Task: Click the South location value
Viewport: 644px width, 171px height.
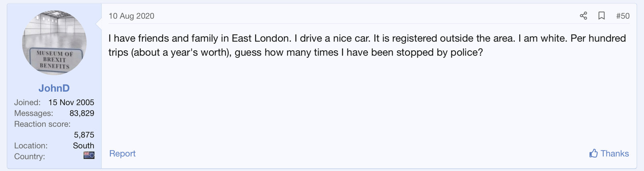Action: 83,146
